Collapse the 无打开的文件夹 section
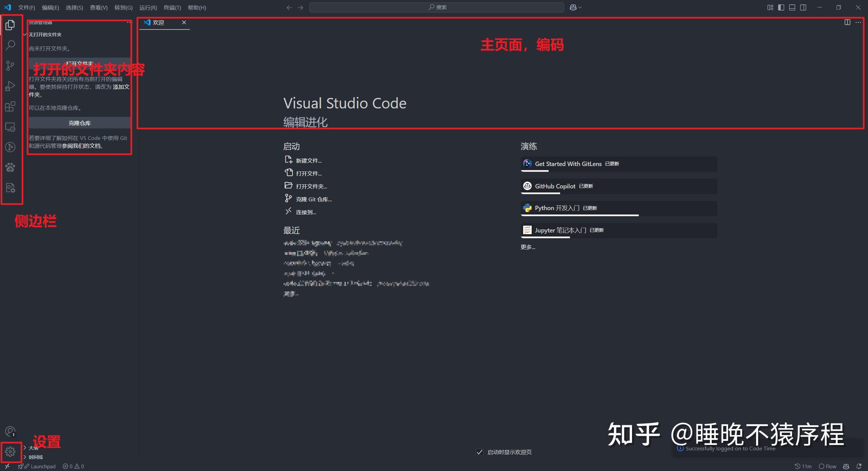 point(44,34)
